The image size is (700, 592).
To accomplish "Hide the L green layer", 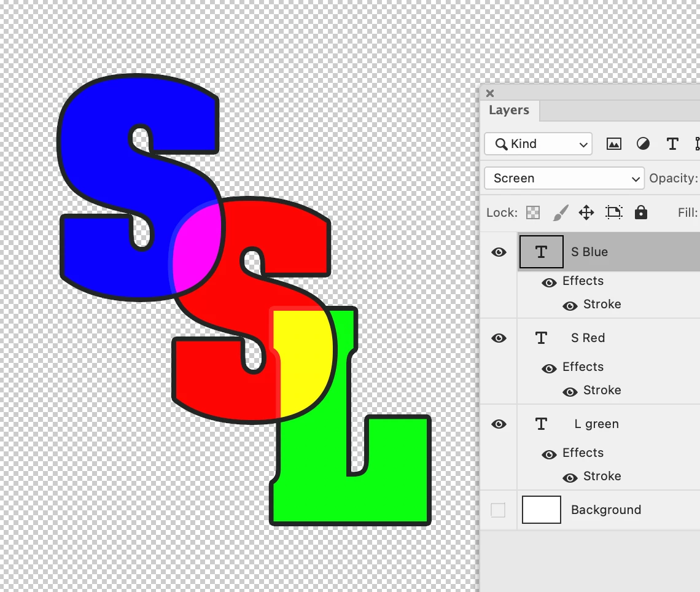I will pos(499,424).
